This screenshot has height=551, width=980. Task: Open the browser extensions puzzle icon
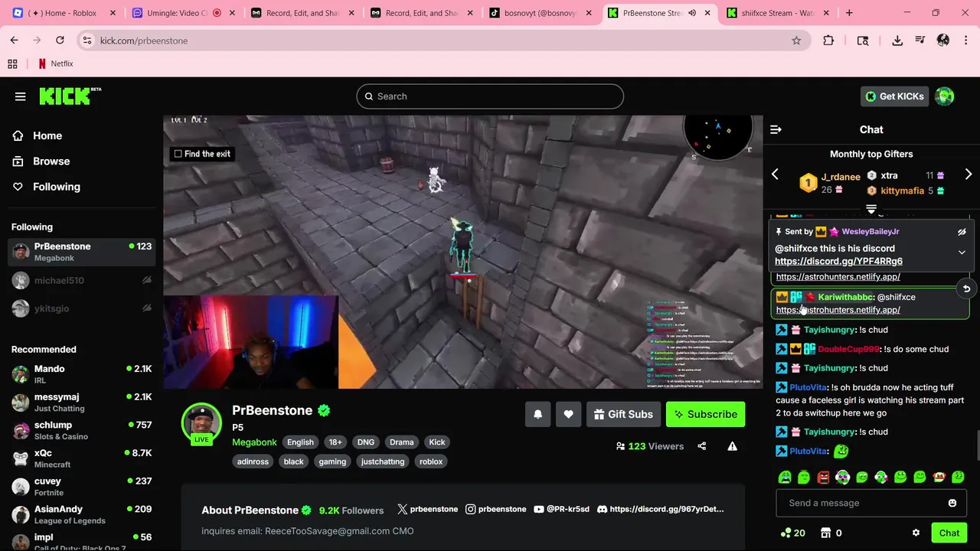pyautogui.click(x=828, y=41)
